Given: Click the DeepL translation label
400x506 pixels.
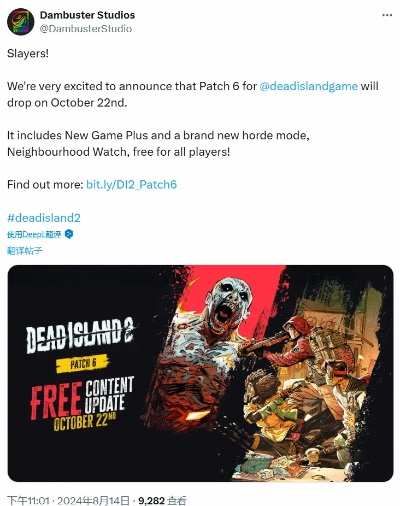Looking at the screenshot, I should click(34, 235).
